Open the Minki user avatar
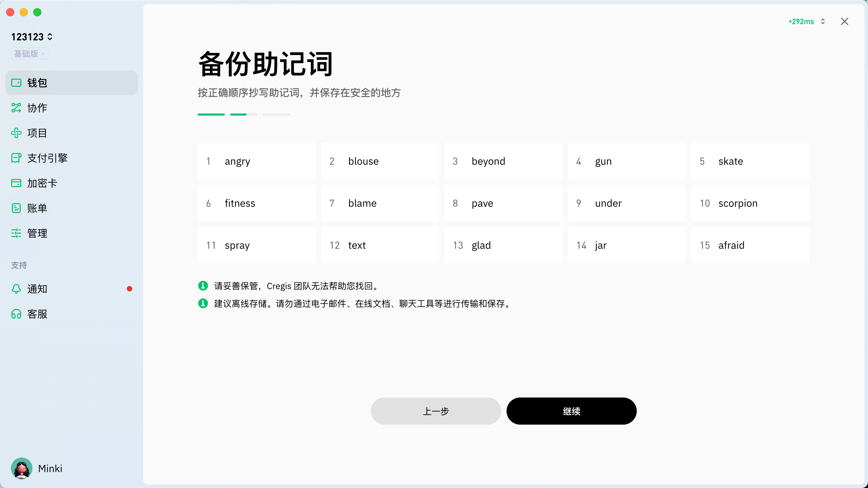This screenshot has width=868, height=488. tap(22, 468)
